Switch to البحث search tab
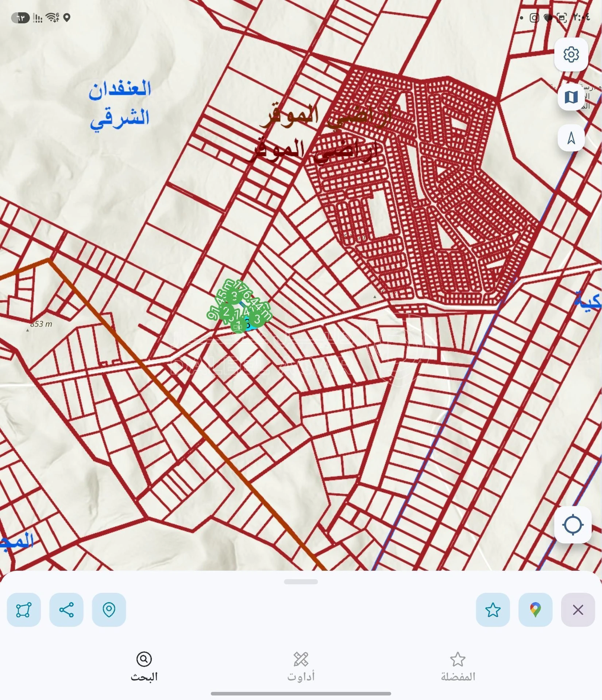Image resolution: width=602 pixels, height=700 pixels. (144, 667)
